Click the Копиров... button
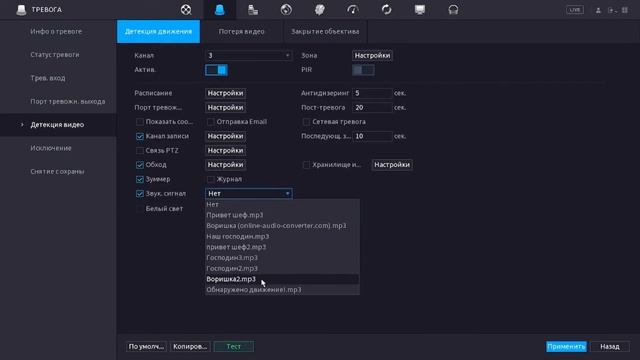The height and width of the screenshot is (360, 640). point(190,347)
